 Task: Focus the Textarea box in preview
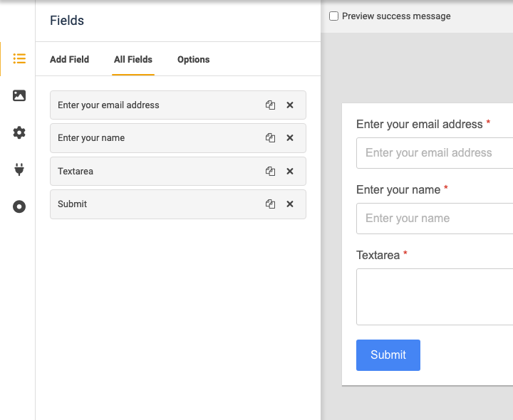435,297
